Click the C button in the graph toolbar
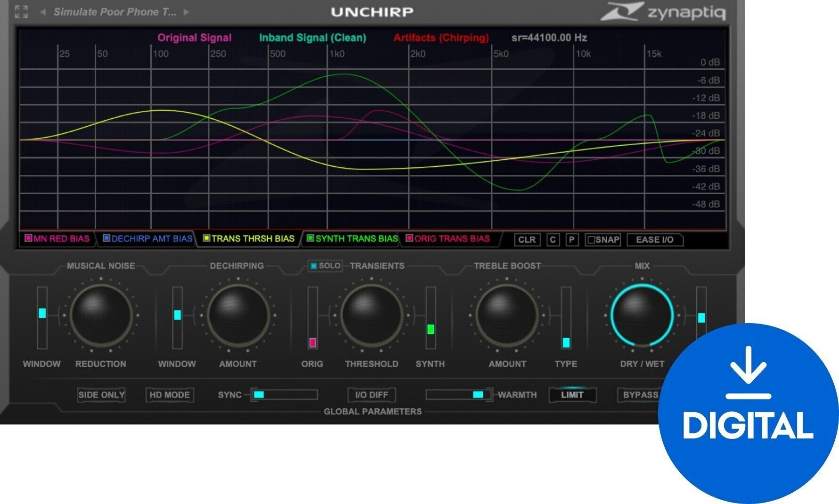839x504 pixels. pos(552,240)
